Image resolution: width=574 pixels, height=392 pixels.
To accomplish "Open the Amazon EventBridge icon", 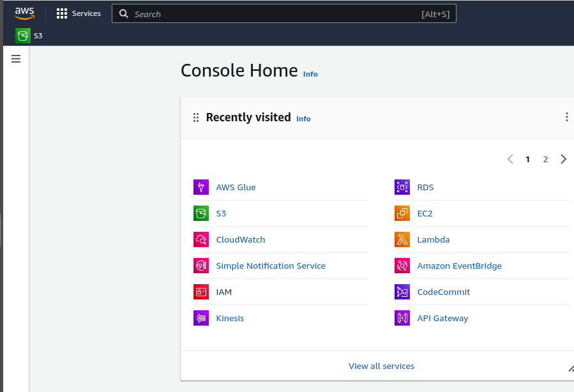I will click(x=402, y=266).
